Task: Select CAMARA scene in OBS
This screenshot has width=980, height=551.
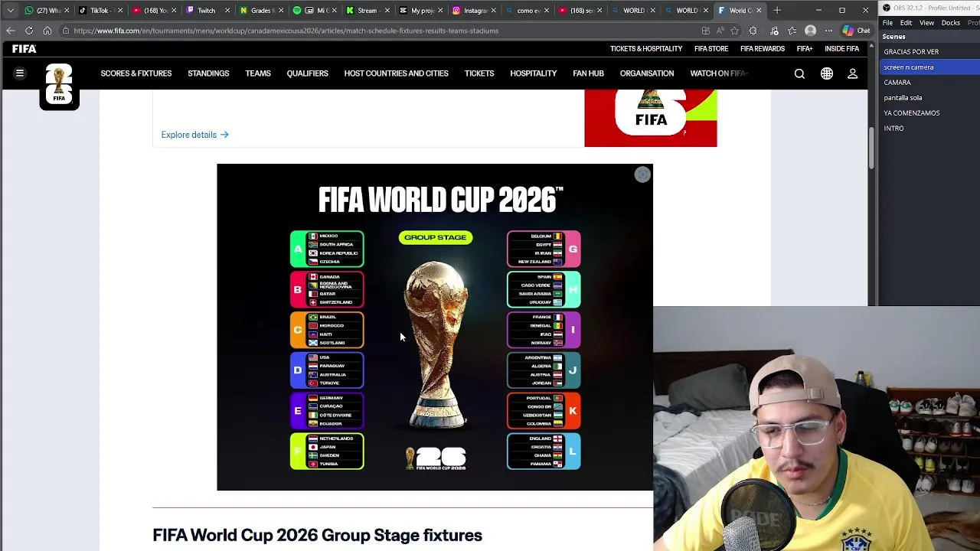Action: (929, 83)
